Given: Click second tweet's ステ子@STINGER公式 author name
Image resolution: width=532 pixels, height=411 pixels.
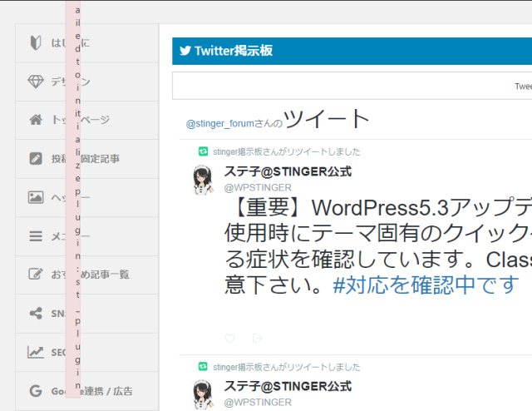Looking at the screenshot, I should pos(288,386).
